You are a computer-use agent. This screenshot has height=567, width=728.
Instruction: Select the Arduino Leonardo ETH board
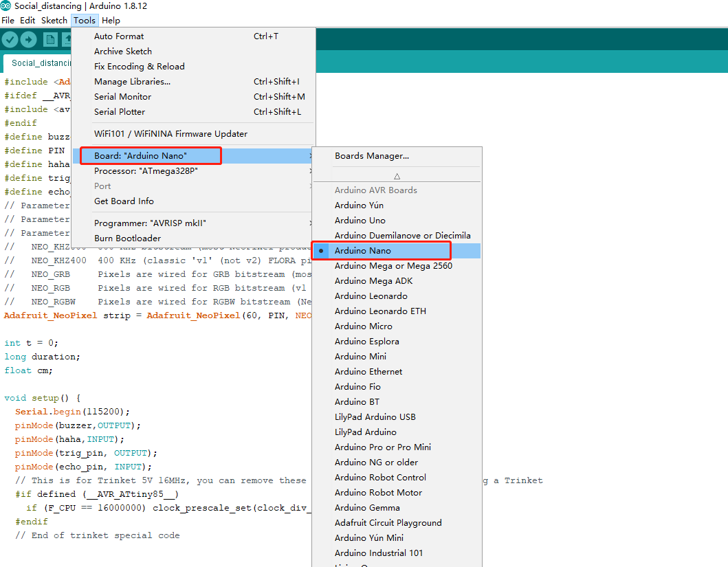pyautogui.click(x=397, y=311)
